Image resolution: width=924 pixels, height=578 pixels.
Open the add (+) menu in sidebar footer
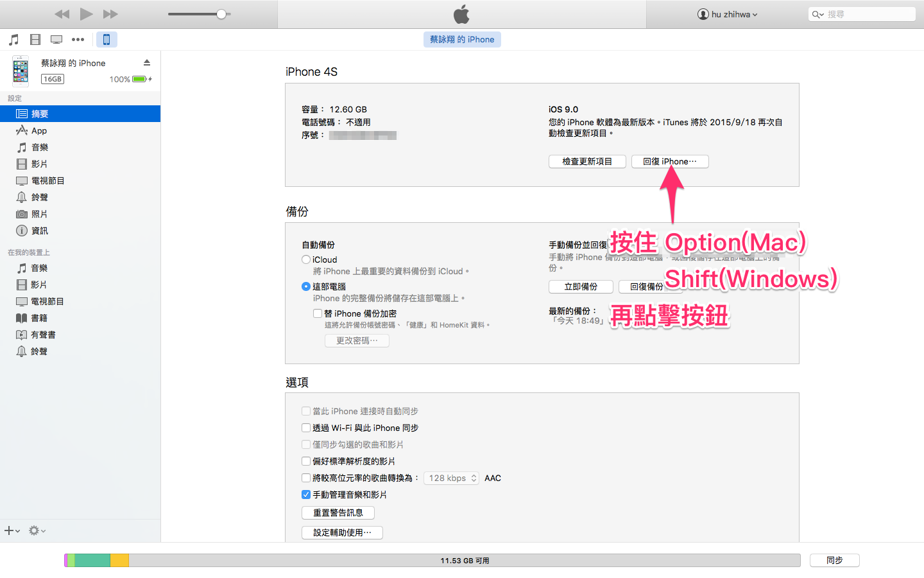point(12,530)
